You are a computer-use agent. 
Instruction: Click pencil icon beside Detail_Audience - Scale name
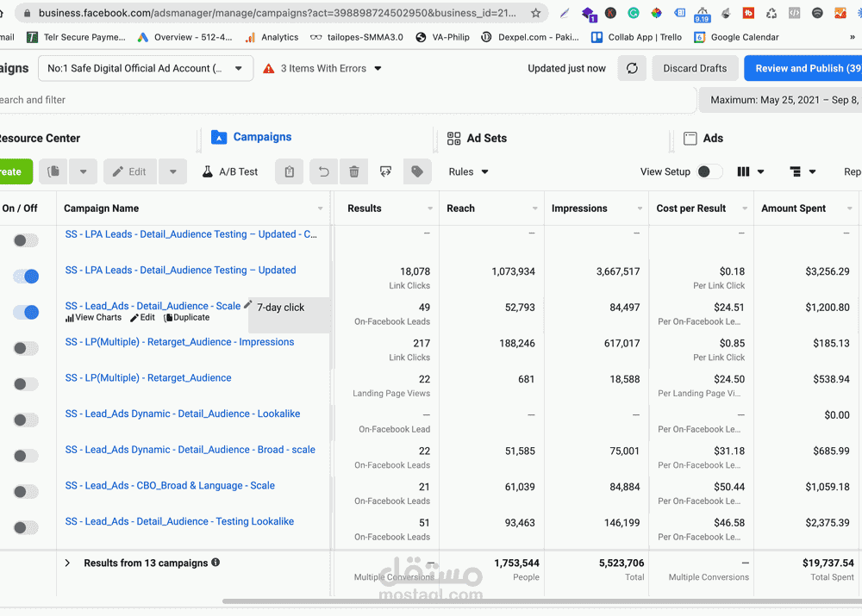(247, 304)
